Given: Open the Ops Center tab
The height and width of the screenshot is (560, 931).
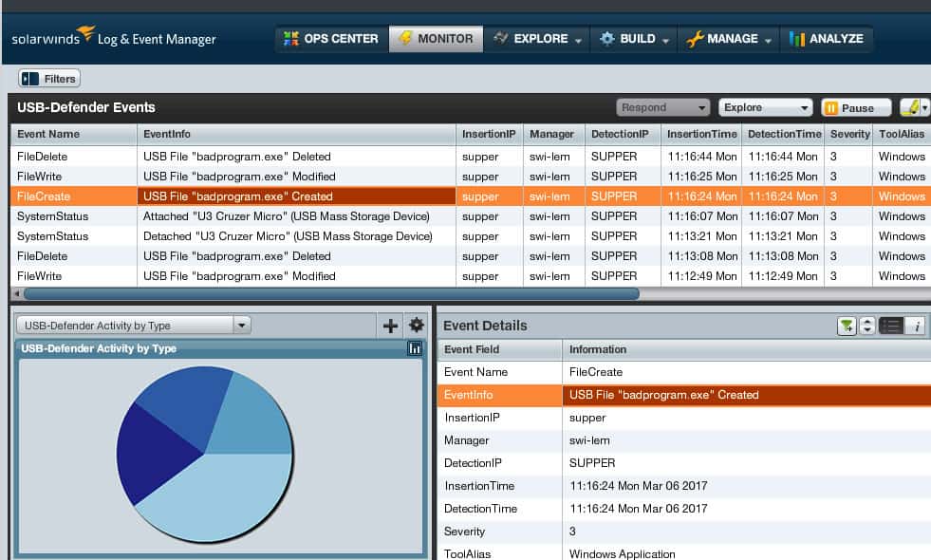Looking at the screenshot, I should tap(332, 39).
